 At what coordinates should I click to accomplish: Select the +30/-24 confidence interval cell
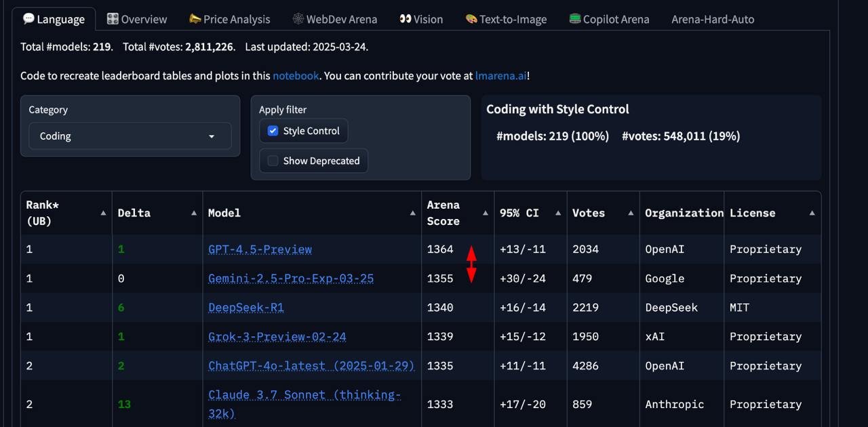pos(531,279)
